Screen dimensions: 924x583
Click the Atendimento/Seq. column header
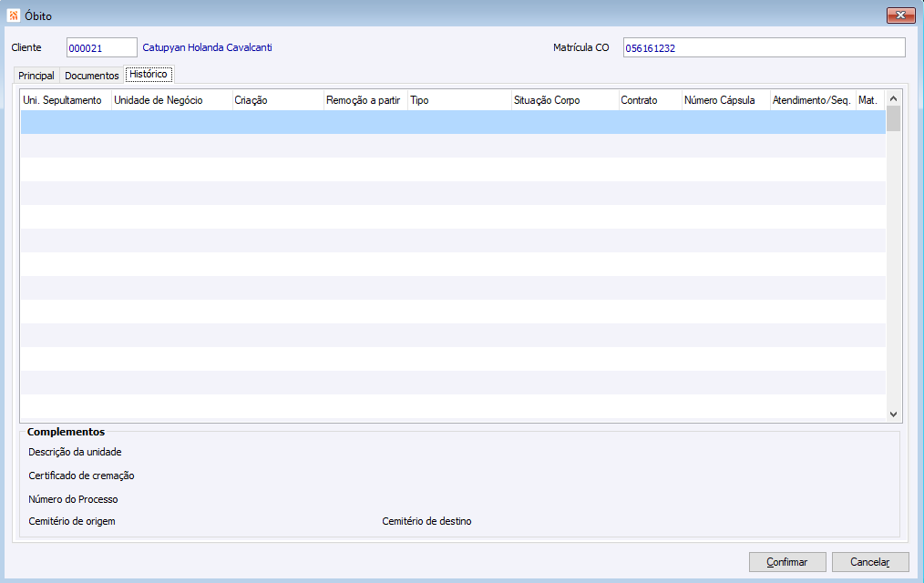[813, 100]
